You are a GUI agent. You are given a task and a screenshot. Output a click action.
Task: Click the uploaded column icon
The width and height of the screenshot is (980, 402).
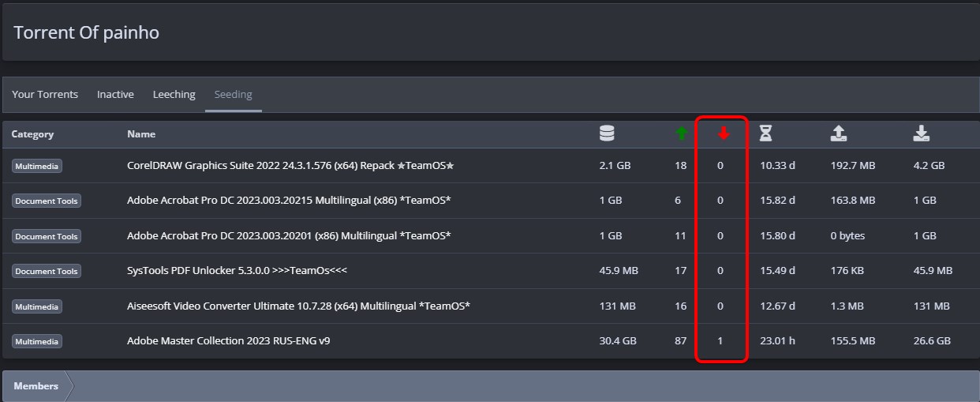pyautogui.click(x=839, y=134)
